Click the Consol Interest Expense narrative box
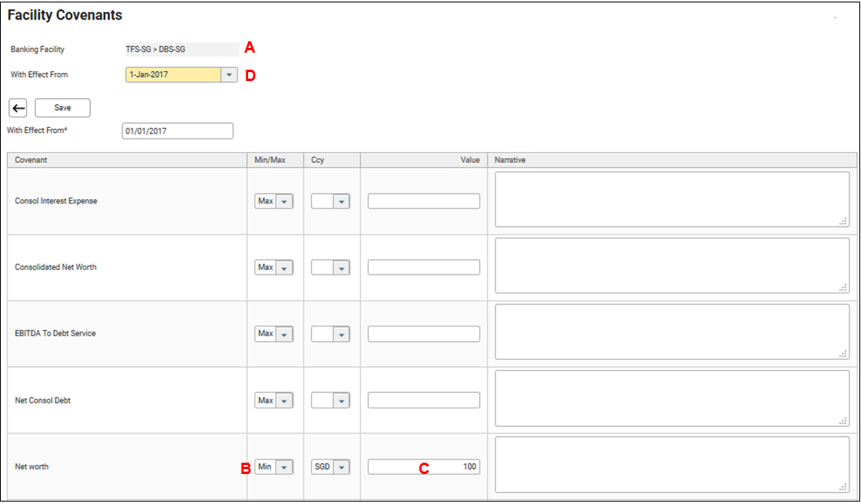 click(x=672, y=199)
